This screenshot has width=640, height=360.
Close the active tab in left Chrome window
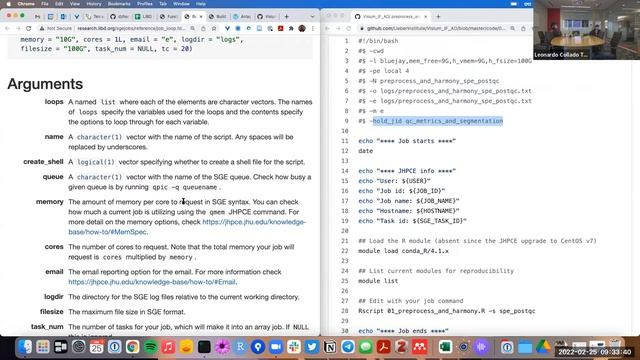201,17
